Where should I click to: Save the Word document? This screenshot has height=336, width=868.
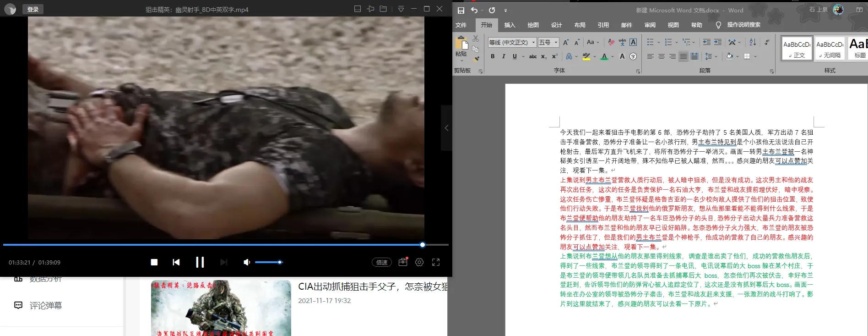click(461, 10)
